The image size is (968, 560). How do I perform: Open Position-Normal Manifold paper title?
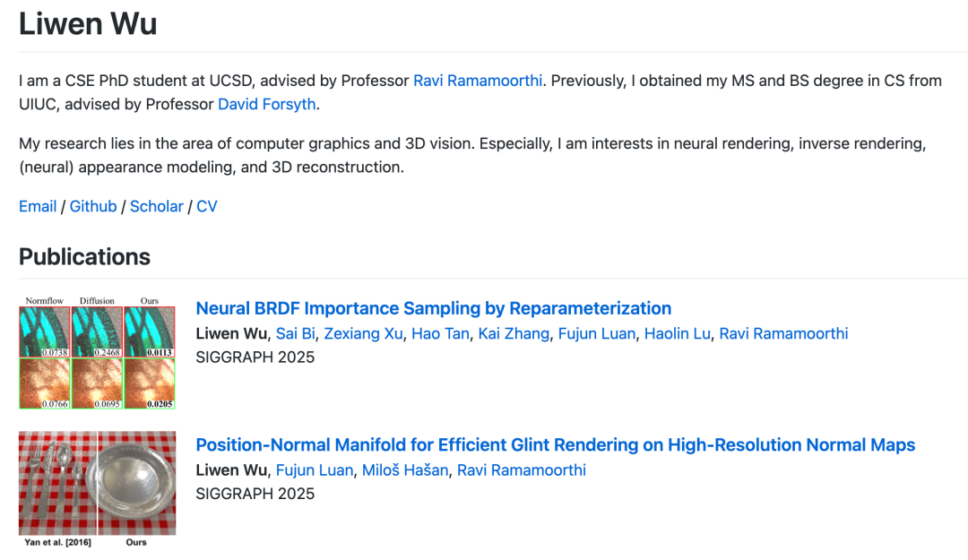click(555, 444)
